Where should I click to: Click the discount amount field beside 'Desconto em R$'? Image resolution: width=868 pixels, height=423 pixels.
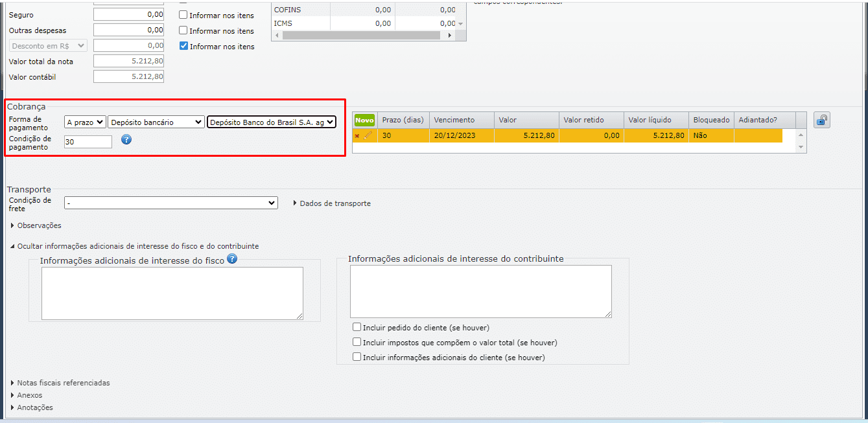[128, 45]
